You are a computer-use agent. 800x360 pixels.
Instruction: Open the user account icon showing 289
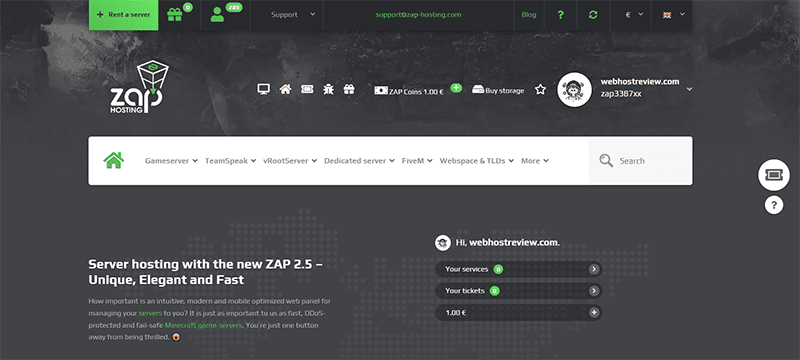point(217,15)
